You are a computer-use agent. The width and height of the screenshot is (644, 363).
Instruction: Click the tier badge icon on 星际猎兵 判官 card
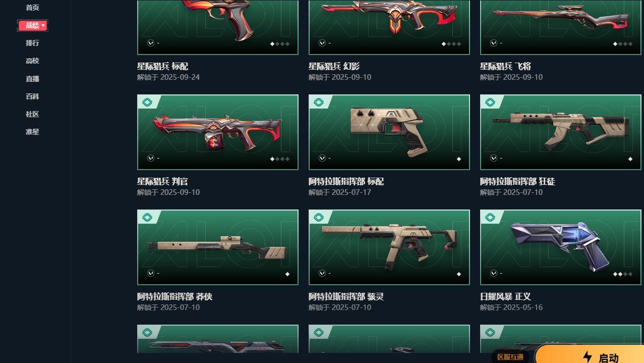point(147,102)
